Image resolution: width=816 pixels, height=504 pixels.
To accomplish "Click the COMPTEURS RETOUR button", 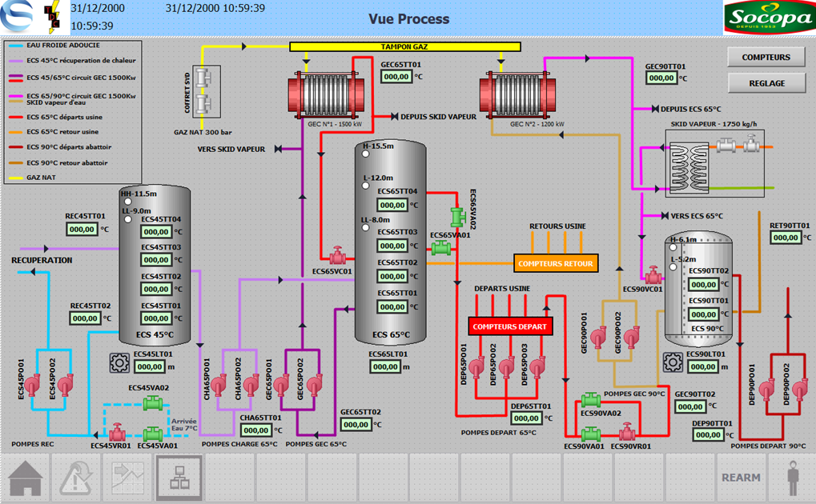I will pyautogui.click(x=555, y=262).
